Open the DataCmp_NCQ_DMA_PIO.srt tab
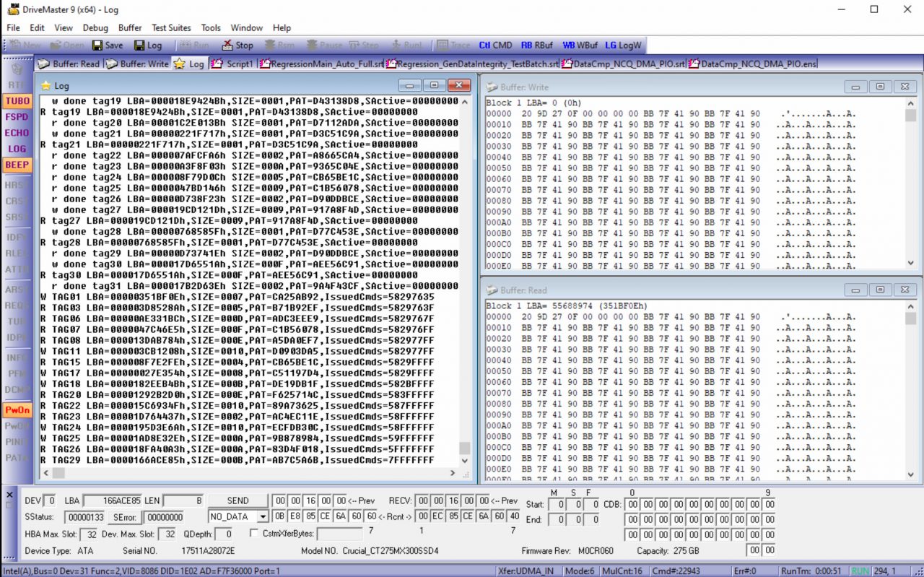Image resolution: width=924 pixels, height=577 pixels. pos(624,64)
